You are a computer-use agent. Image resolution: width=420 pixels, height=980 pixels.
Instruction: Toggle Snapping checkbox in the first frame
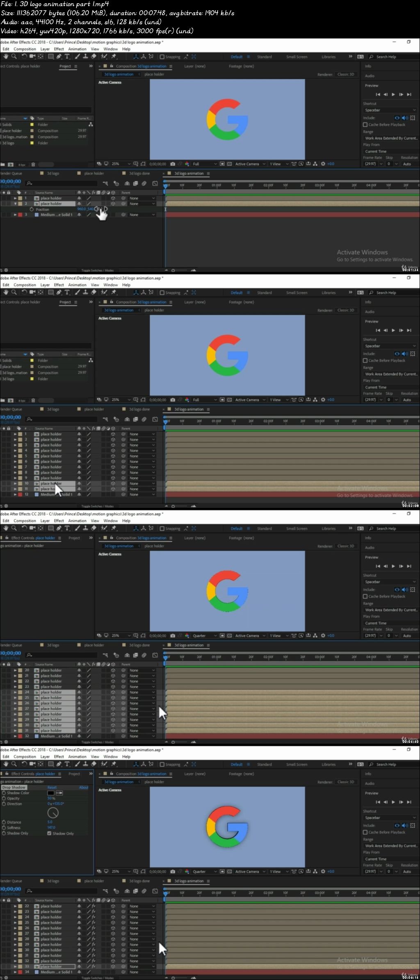click(162, 57)
